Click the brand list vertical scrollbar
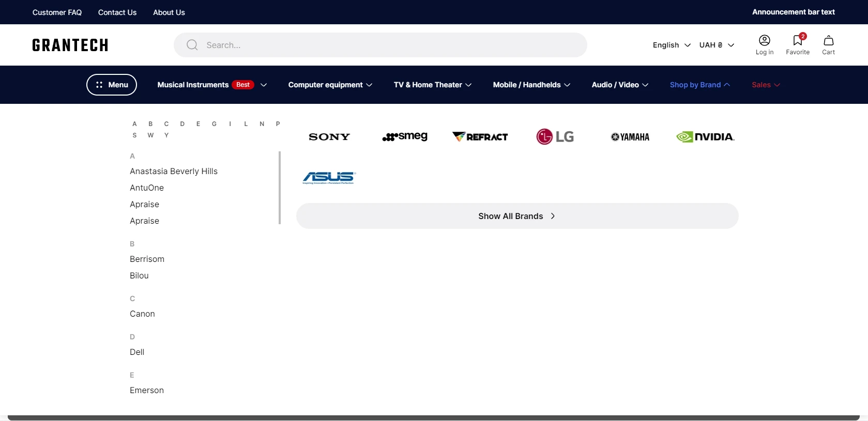This screenshot has width=868, height=421. [280, 188]
